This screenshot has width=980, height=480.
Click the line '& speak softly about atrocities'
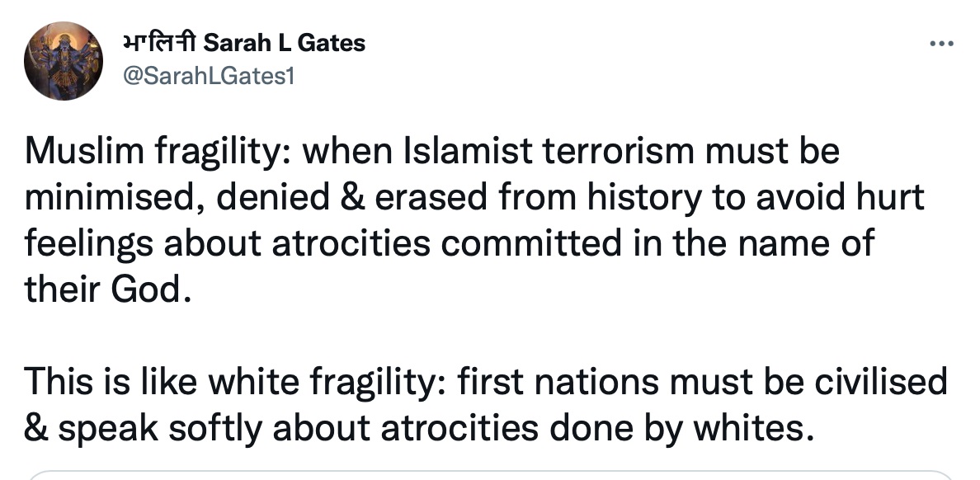[419, 428]
